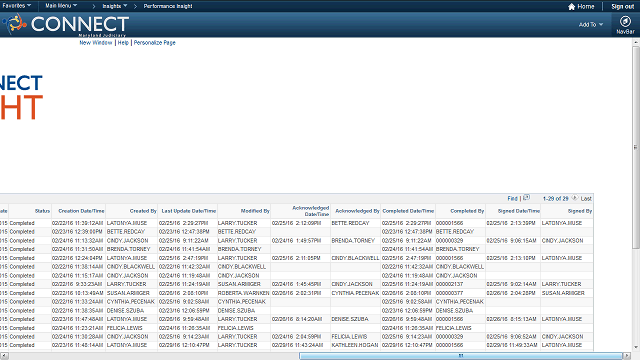The image size is (640, 360).
Task: Open the New Window link
Action: (x=96, y=42)
